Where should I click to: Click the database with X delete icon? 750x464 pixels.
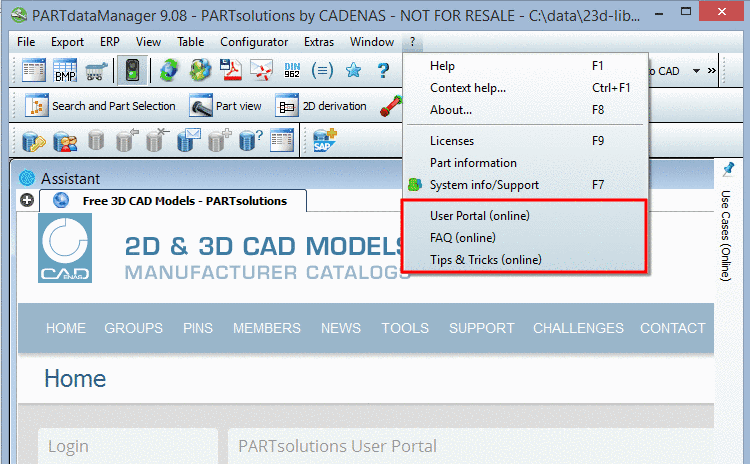click(157, 141)
